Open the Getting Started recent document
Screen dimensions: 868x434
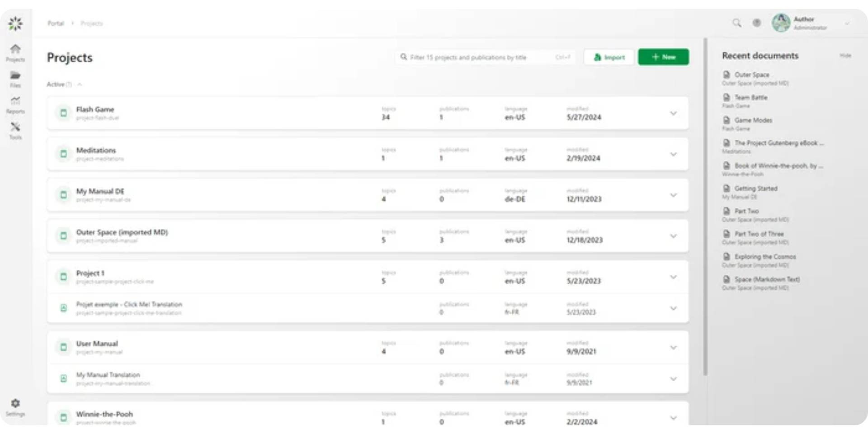coord(756,189)
